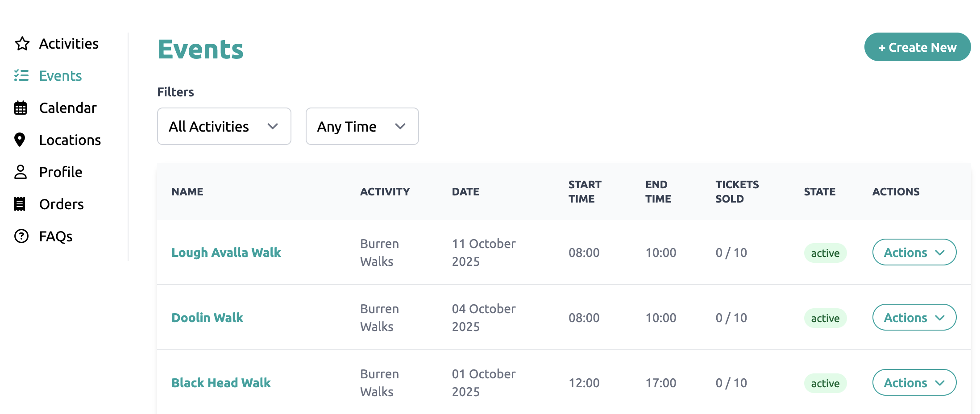Click the checklist icon next to Events

click(21, 75)
